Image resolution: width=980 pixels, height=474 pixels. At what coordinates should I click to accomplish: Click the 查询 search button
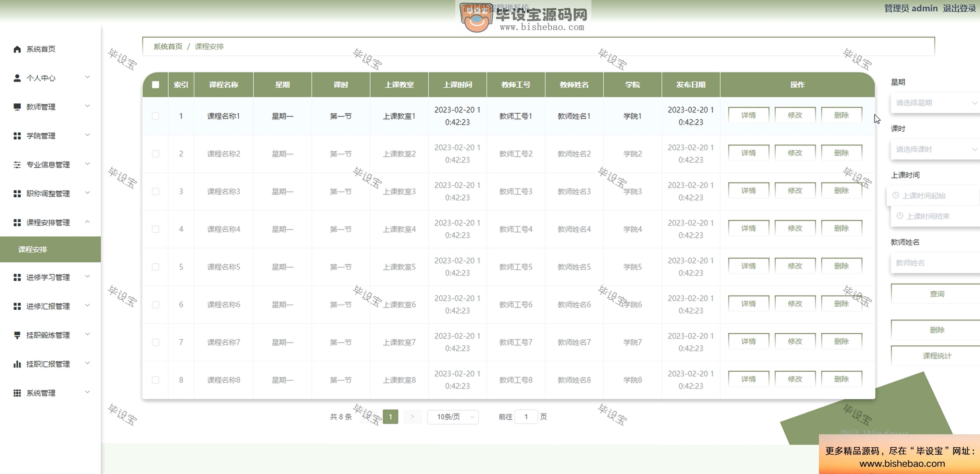click(936, 294)
